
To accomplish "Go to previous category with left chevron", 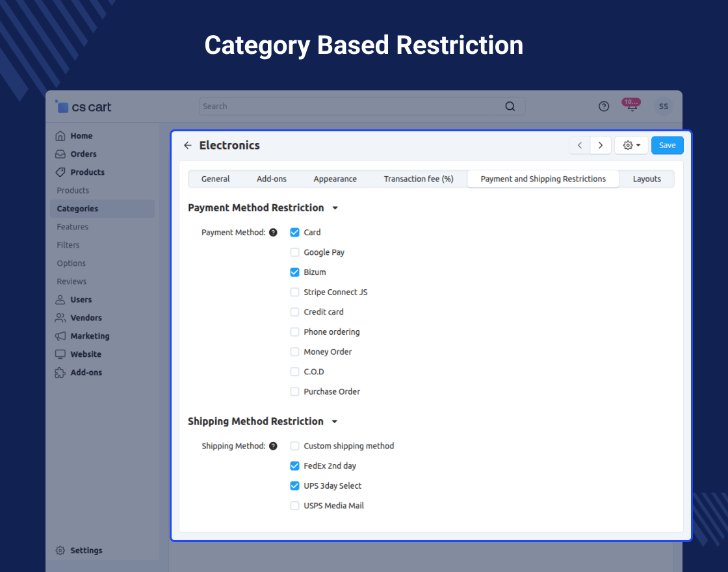I will coord(580,146).
